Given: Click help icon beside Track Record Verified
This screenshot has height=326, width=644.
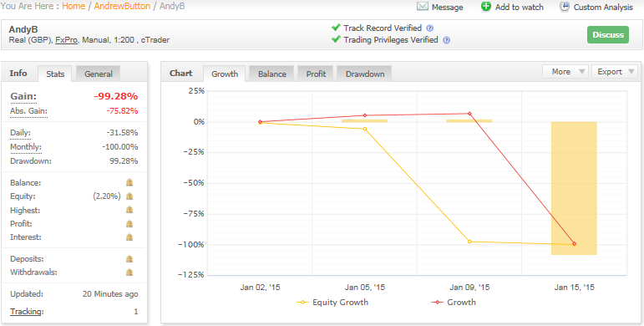Looking at the screenshot, I should click(429, 28).
